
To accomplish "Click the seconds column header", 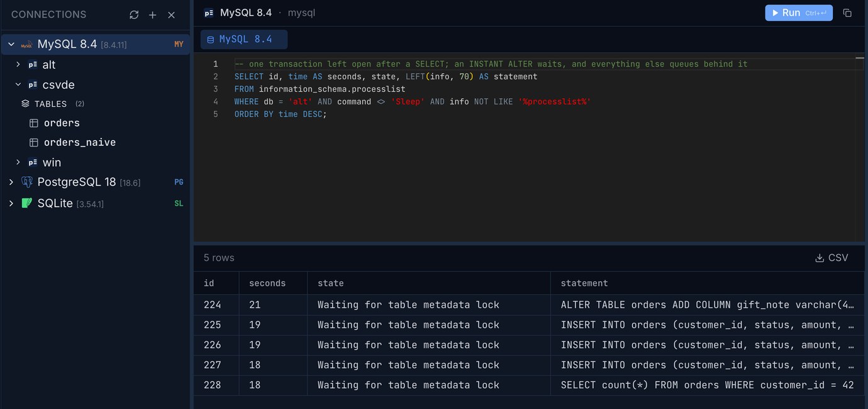I will pos(273,283).
